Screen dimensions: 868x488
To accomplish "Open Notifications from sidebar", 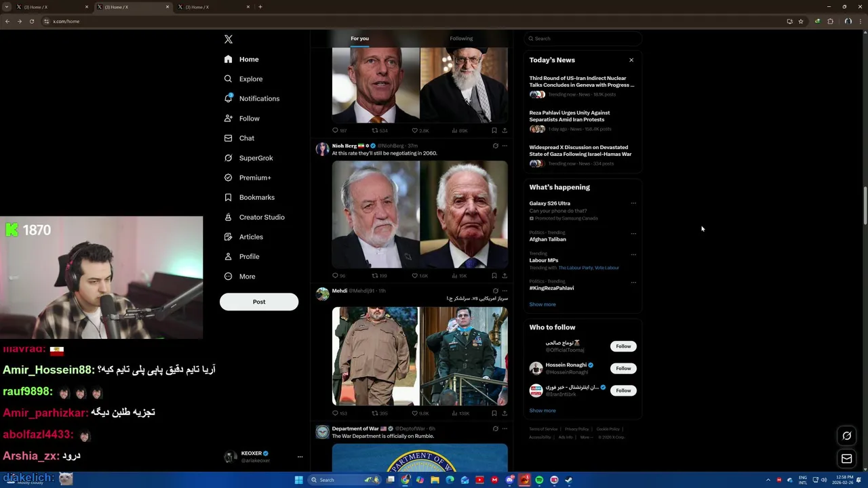I will (252, 98).
